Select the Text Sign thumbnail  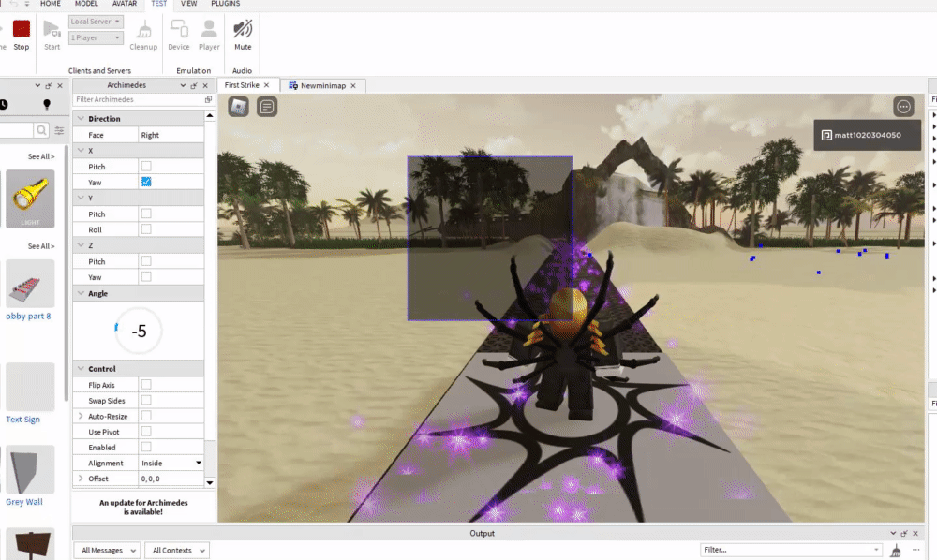[x=30, y=387]
